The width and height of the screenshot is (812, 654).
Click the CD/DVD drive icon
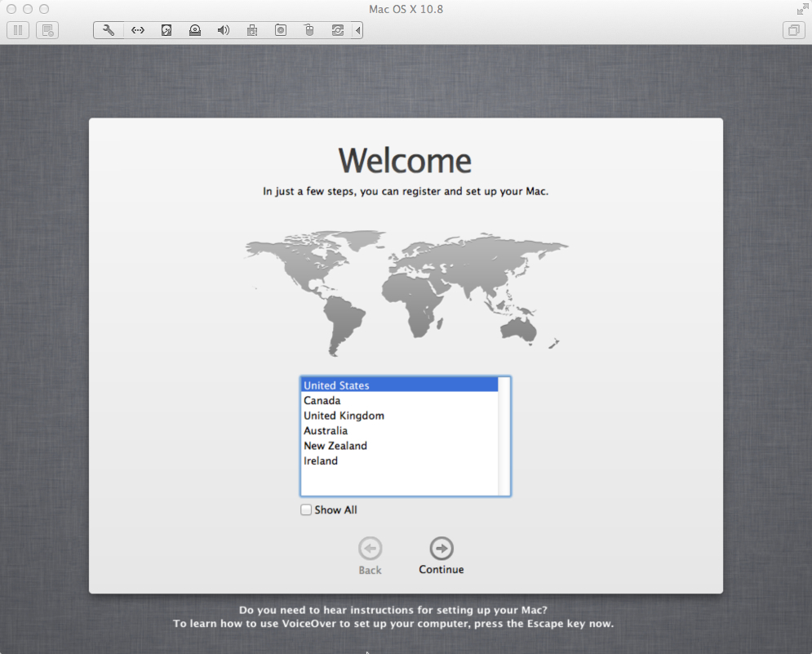tap(195, 30)
